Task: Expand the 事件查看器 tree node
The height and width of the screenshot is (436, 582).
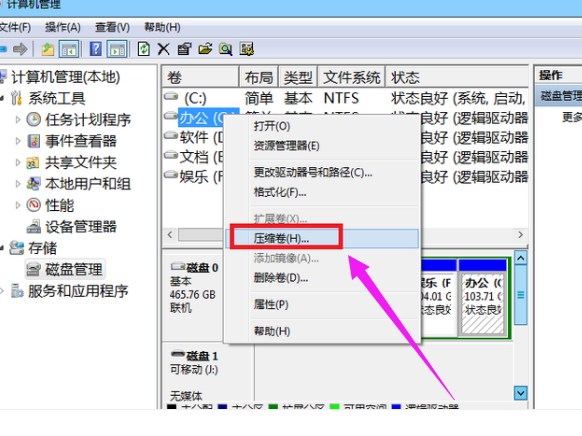Action: pos(18,141)
